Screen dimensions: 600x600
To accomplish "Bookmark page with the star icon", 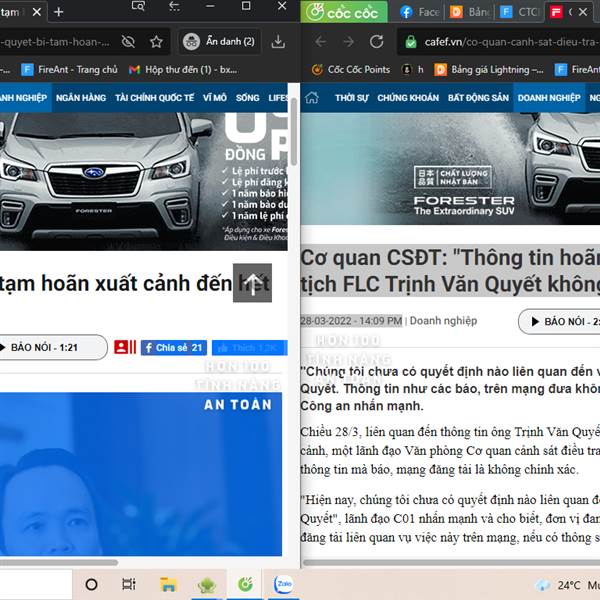I will coord(156,41).
